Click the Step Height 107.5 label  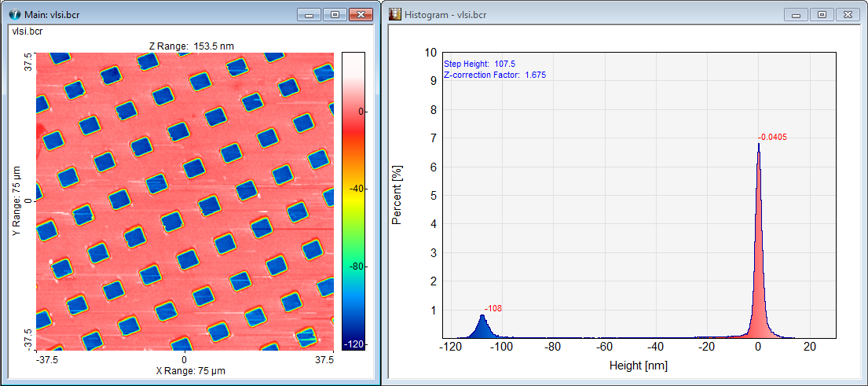[478, 64]
